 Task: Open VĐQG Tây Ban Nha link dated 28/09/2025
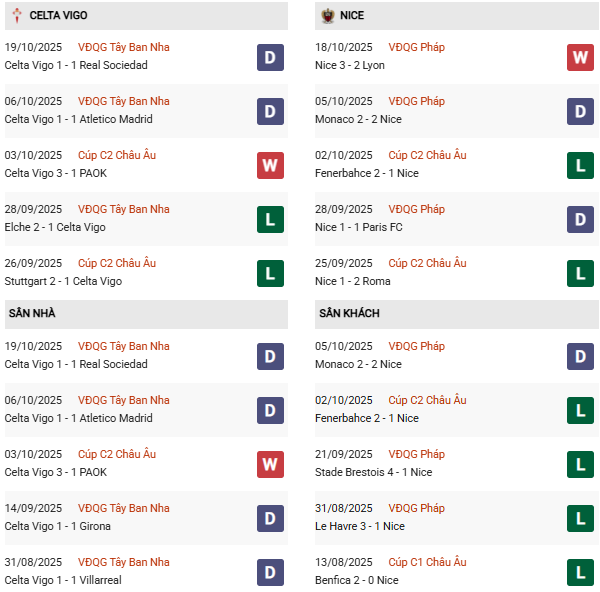click(x=124, y=210)
